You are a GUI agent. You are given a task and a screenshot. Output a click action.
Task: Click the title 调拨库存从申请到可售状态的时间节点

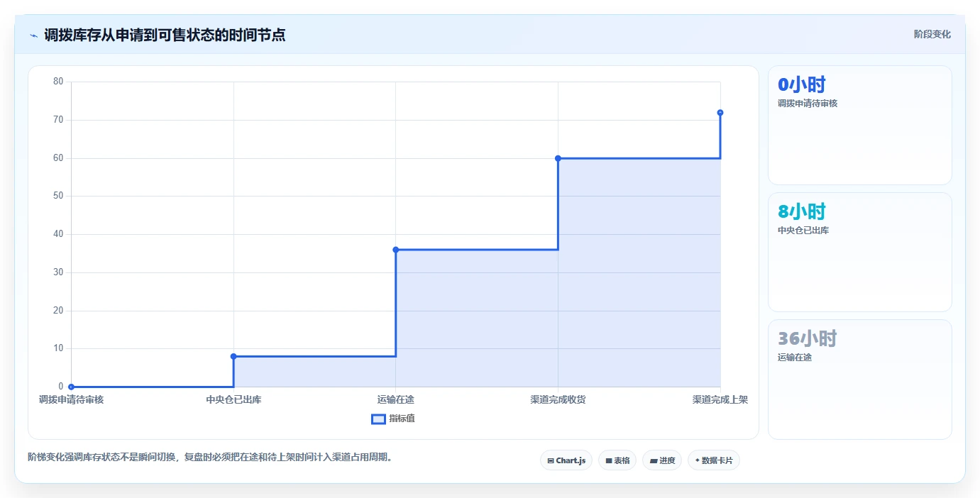[x=165, y=35]
